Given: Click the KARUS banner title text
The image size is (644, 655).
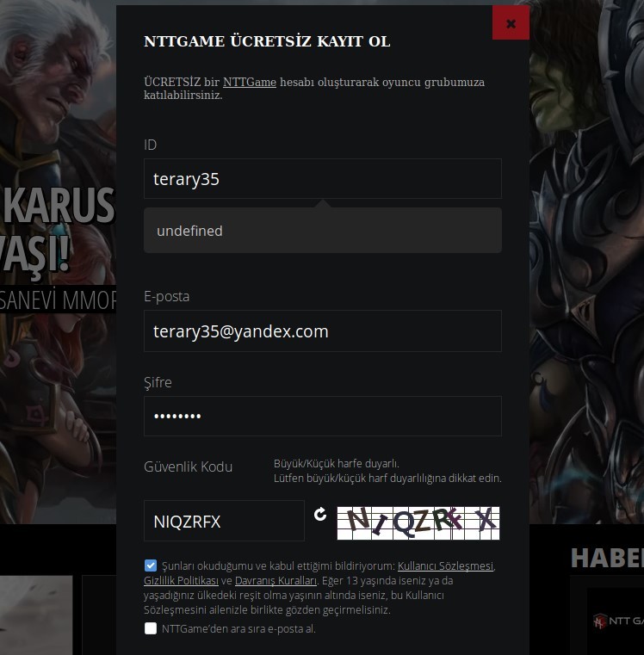Looking at the screenshot, I should 59,206.
